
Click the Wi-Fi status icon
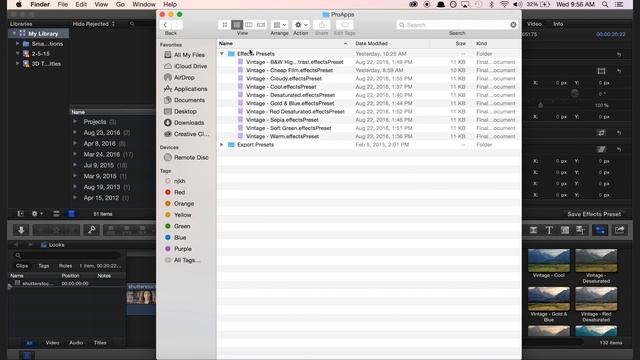504,4
